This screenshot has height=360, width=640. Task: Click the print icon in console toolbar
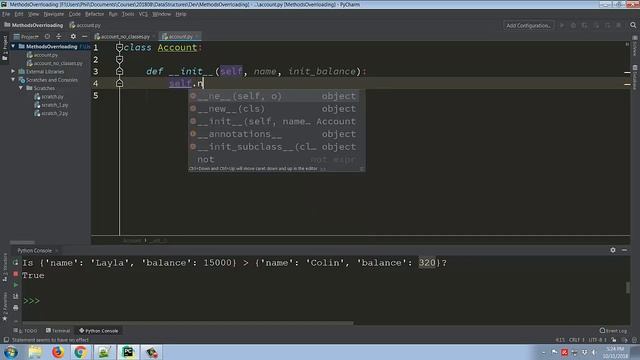[16, 307]
